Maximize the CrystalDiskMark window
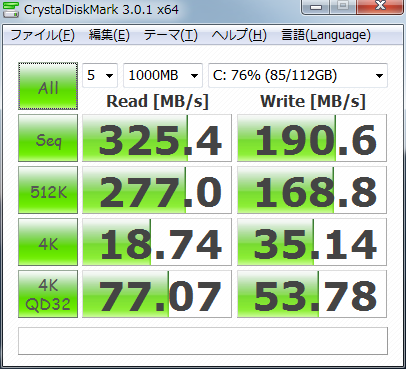 343,7
